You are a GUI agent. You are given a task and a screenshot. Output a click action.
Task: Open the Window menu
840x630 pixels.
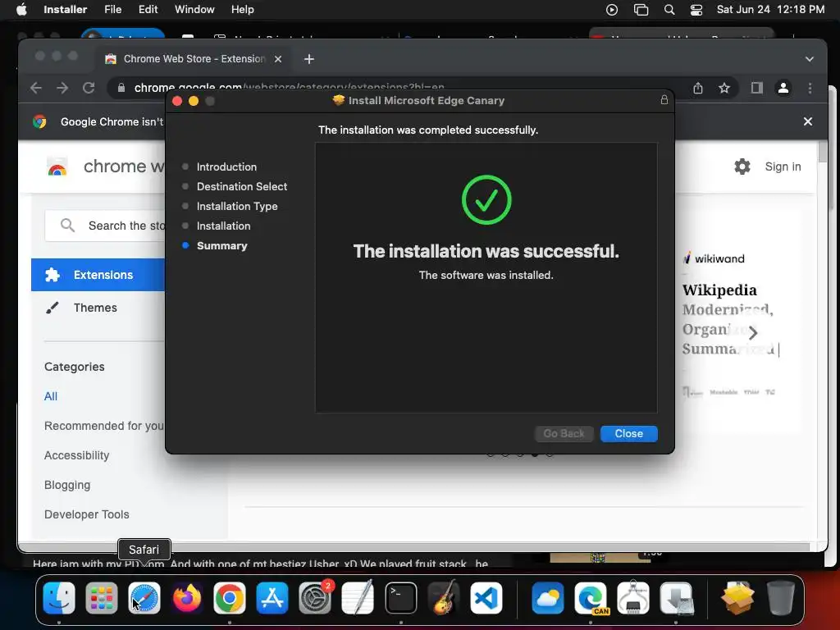pyautogui.click(x=194, y=10)
